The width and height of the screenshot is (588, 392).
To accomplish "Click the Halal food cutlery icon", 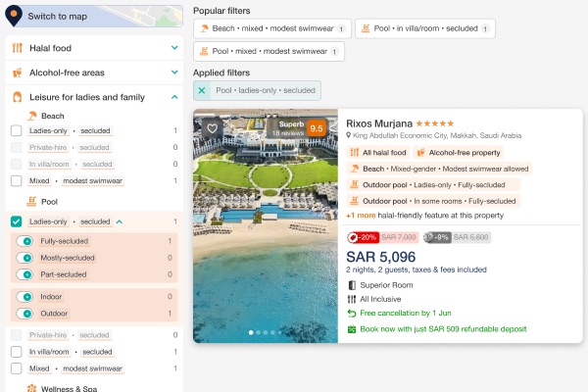I will click(18, 48).
